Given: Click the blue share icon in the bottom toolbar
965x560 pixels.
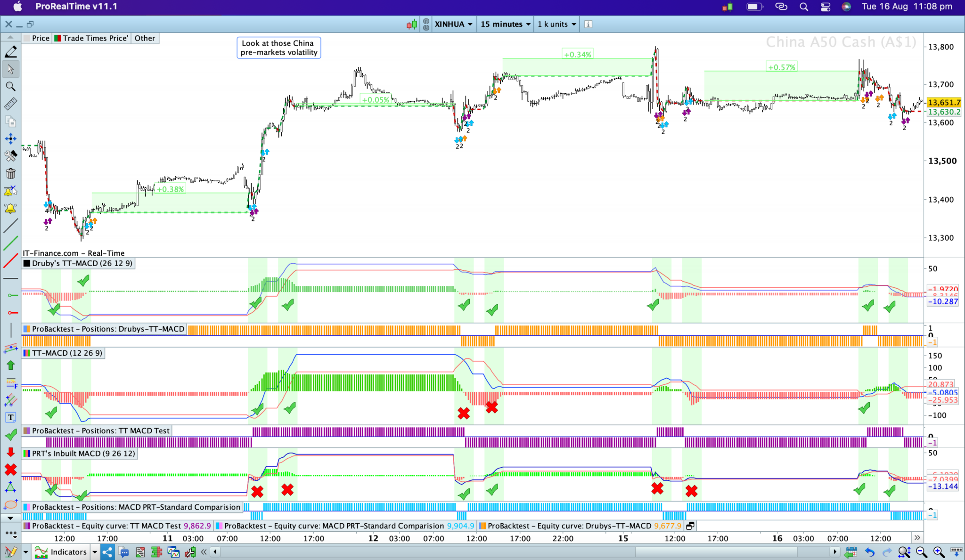Looking at the screenshot, I should pyautogui.click(x=107, y=552).
